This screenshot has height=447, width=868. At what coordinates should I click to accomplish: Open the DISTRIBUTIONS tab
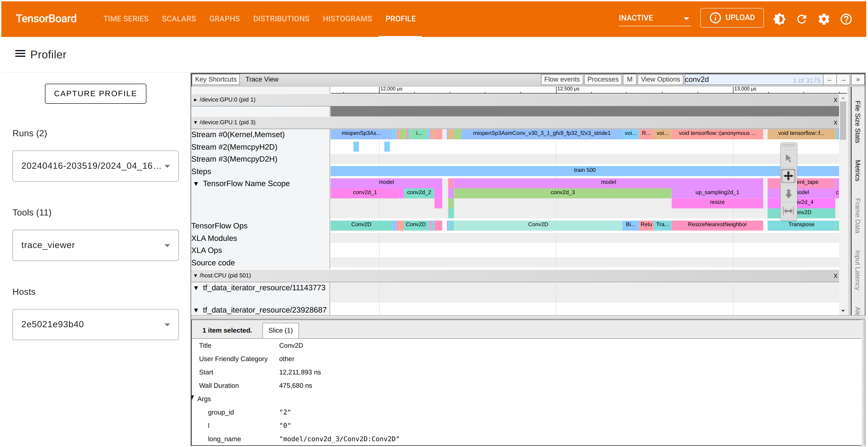point(281,19)
